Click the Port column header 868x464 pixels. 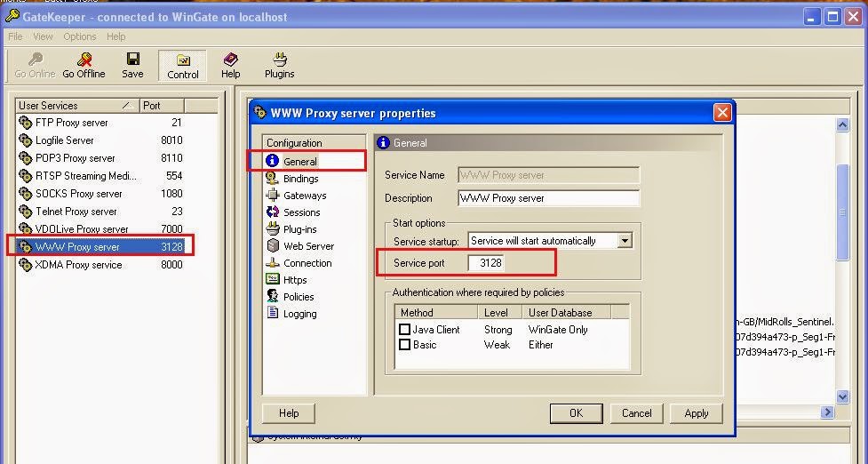tap(161, 105)
